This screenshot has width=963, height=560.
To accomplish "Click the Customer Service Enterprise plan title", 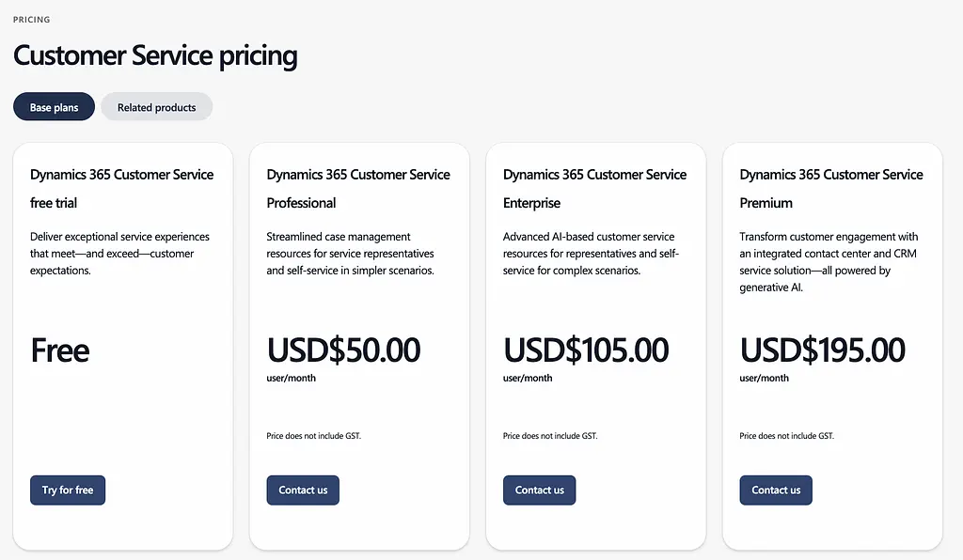I will [594, 188].
